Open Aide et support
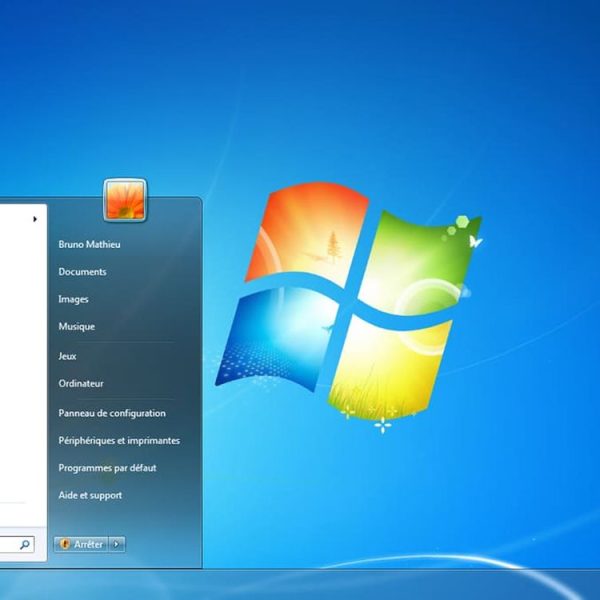 (x=90, y=495)
